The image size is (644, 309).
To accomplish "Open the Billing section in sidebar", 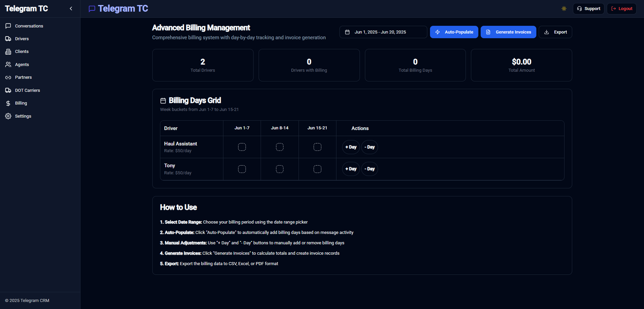I will (x=20, y=103).
